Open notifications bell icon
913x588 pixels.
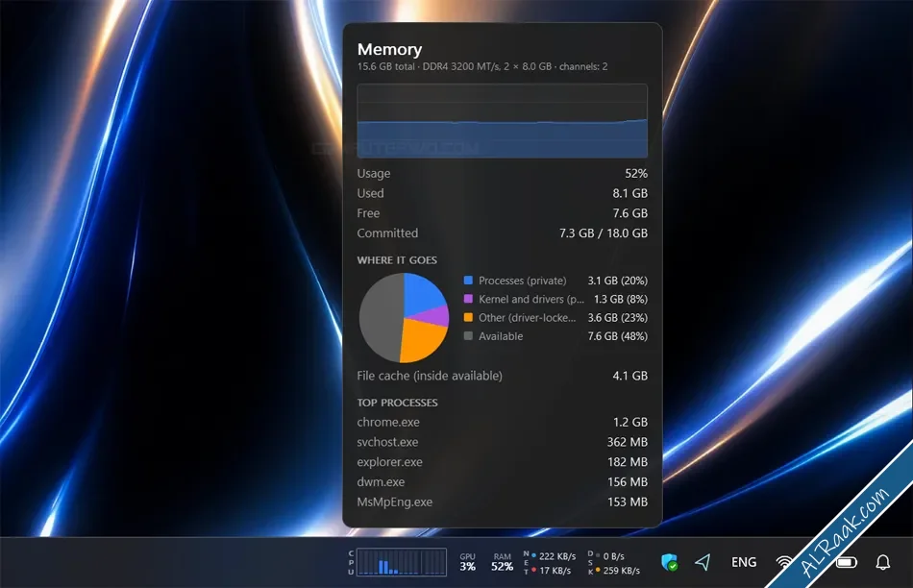pyautogui.click(x=882, y=562)
